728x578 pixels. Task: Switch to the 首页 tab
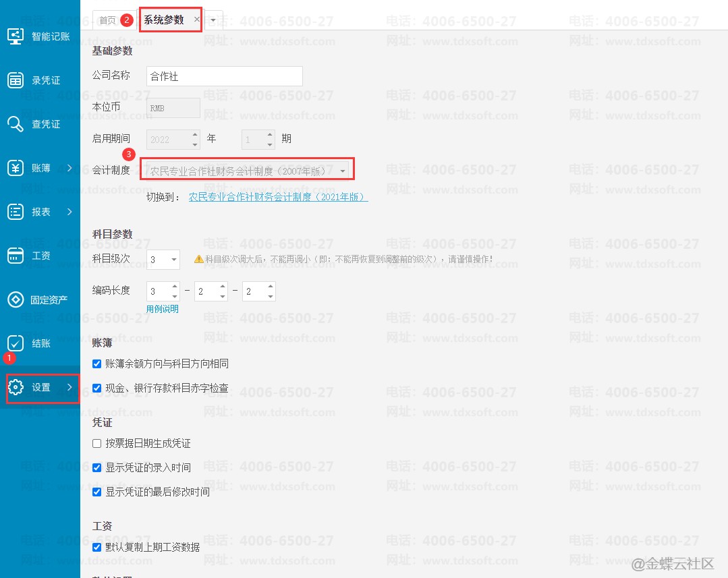(x=107, y=20)
